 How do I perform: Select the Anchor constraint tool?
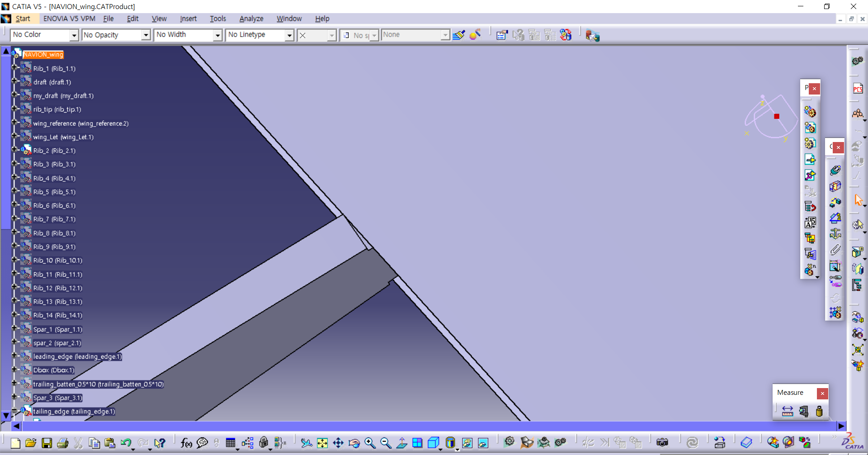click(835, 234)
